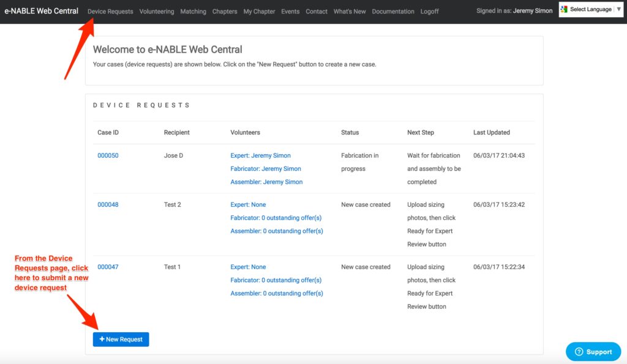Open case ID 000048

point(108,204)
